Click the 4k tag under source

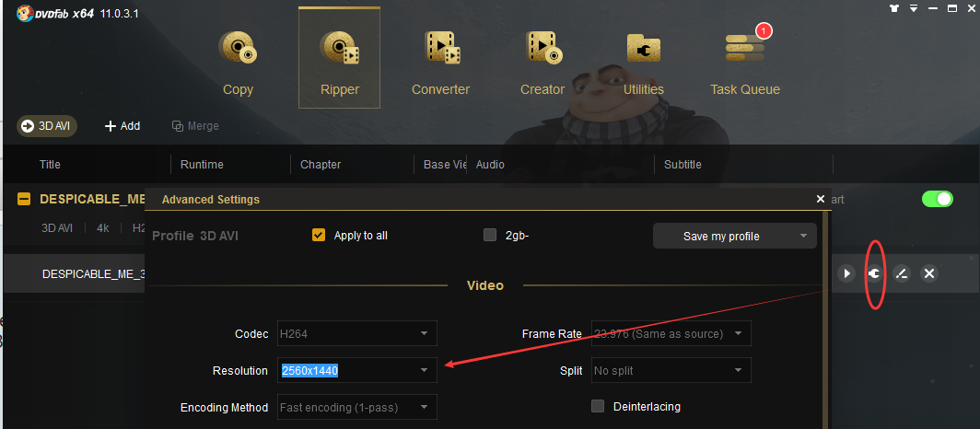pos(103,228)
